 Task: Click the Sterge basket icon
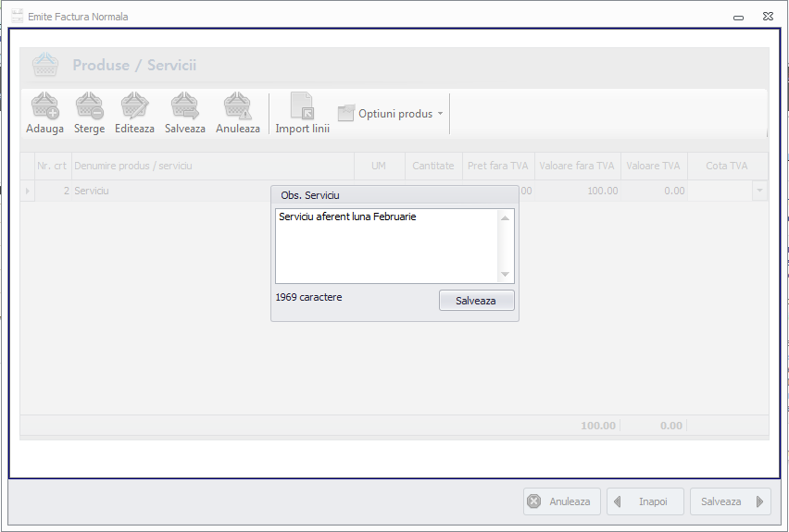(90, 106)
